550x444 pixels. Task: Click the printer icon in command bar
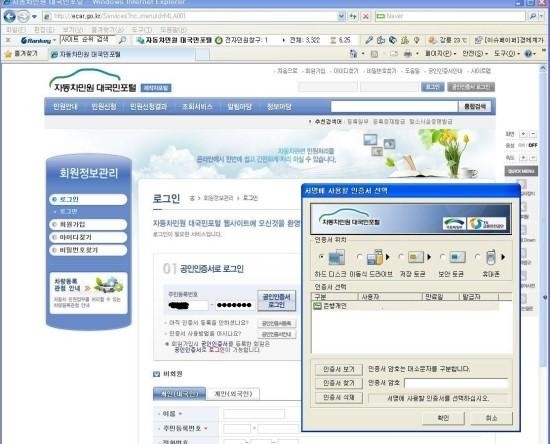(408, 54)
